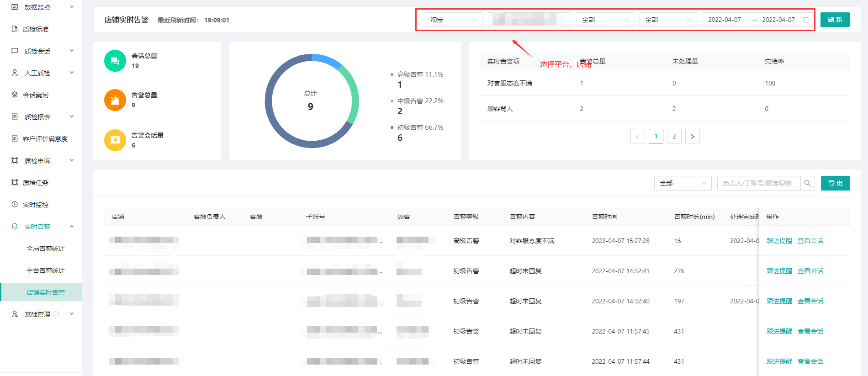
Task: Click 查看会话 for 11:57:45 alert row
Action: pyautogui.click(x=810, y=331)
